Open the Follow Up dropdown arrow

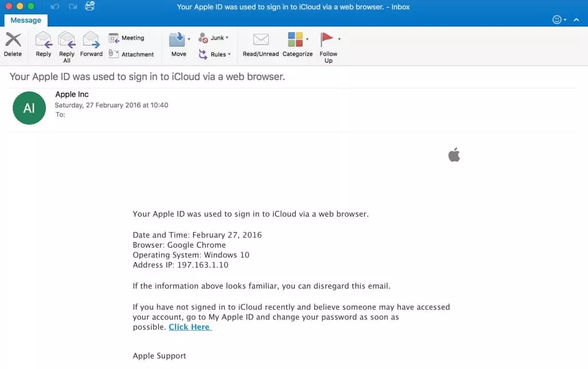tap(339, 39)
